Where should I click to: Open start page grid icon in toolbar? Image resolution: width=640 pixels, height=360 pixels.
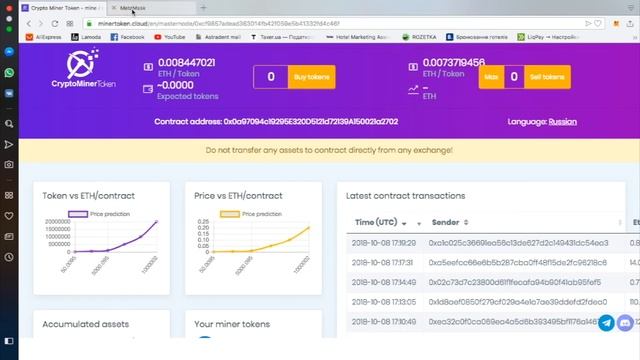point(70,24)
